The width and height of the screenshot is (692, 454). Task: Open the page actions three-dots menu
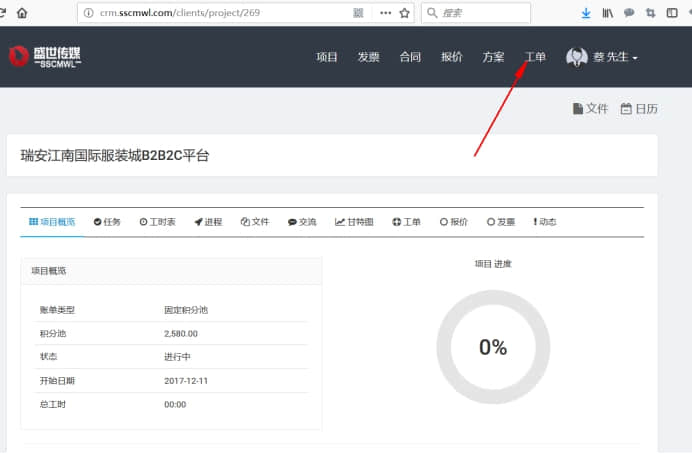[385, 13]
